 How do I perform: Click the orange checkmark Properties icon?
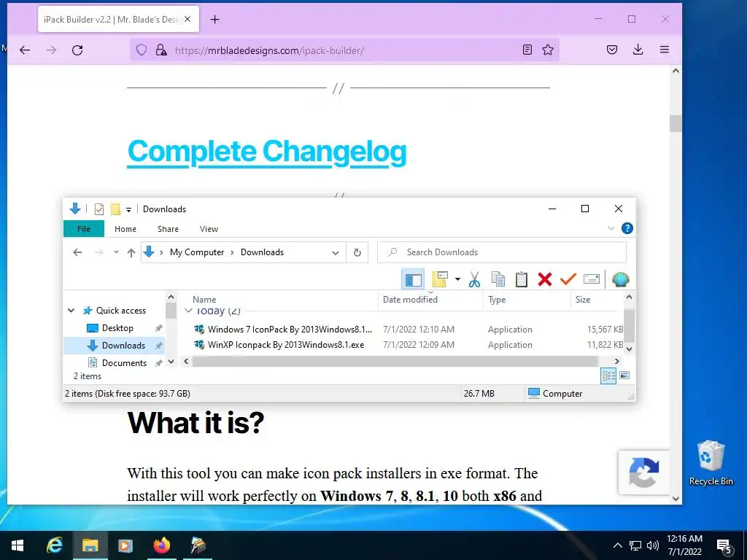coord(568,279)
